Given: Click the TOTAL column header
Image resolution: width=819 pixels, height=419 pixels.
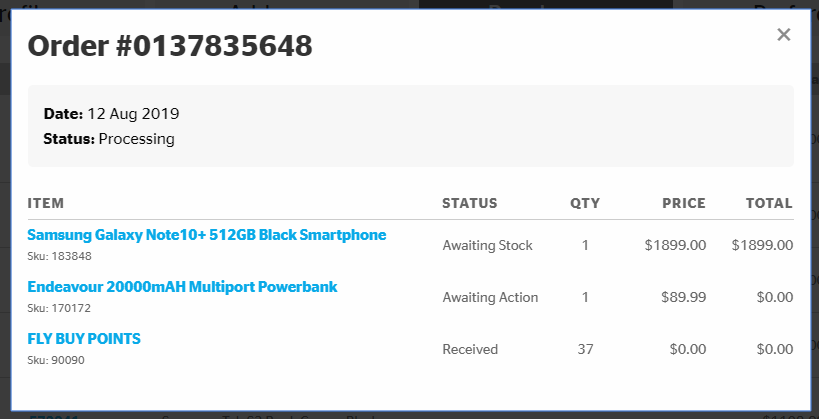Looking at the screenshot, I should (769, 203).
